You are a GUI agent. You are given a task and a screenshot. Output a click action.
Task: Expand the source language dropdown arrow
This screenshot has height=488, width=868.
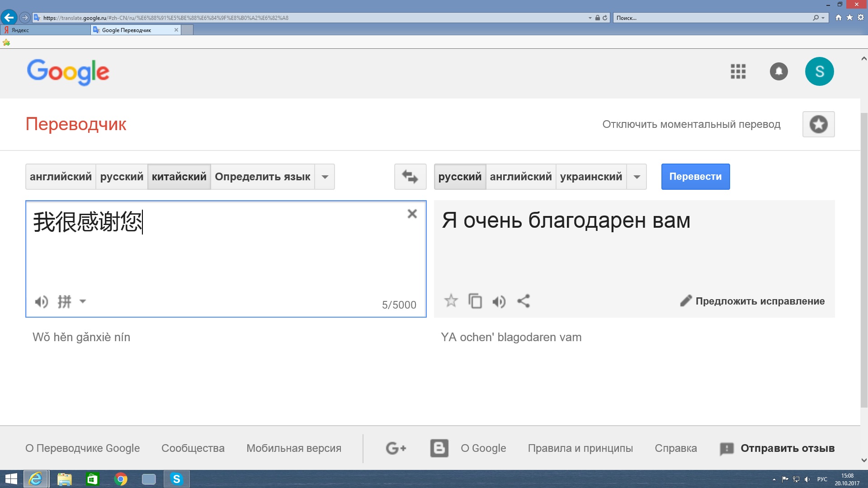point(325,177)
